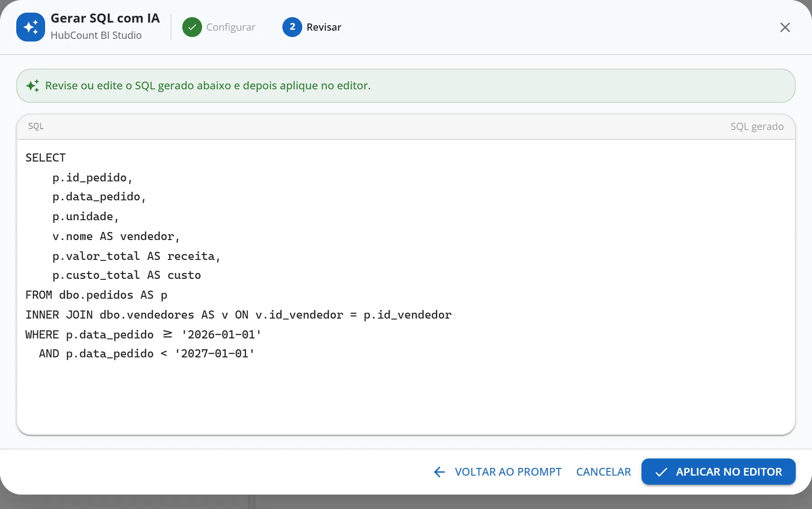Click the FROM dbo.pedidos AS p line
Screen dimensions: 812x509
tap(97, 295)
